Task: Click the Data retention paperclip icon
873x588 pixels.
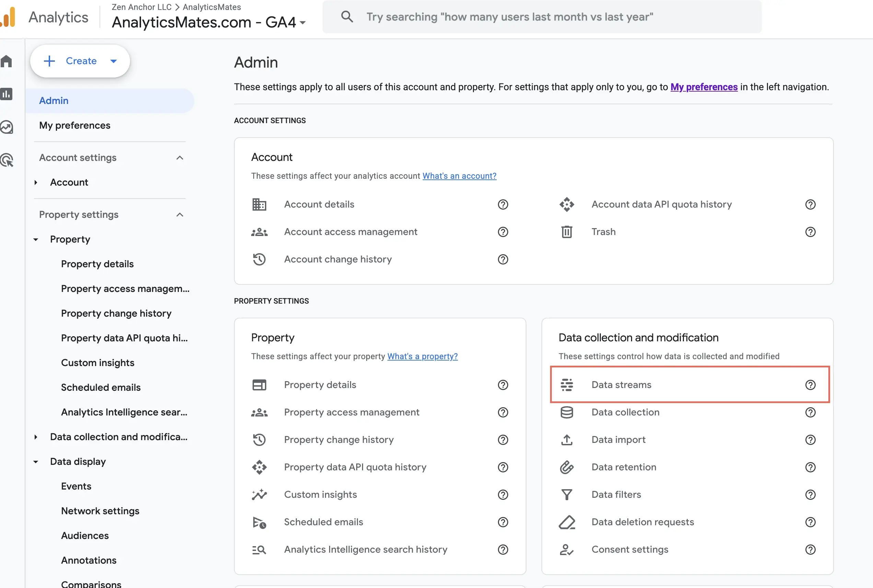Action: [567, 467]
